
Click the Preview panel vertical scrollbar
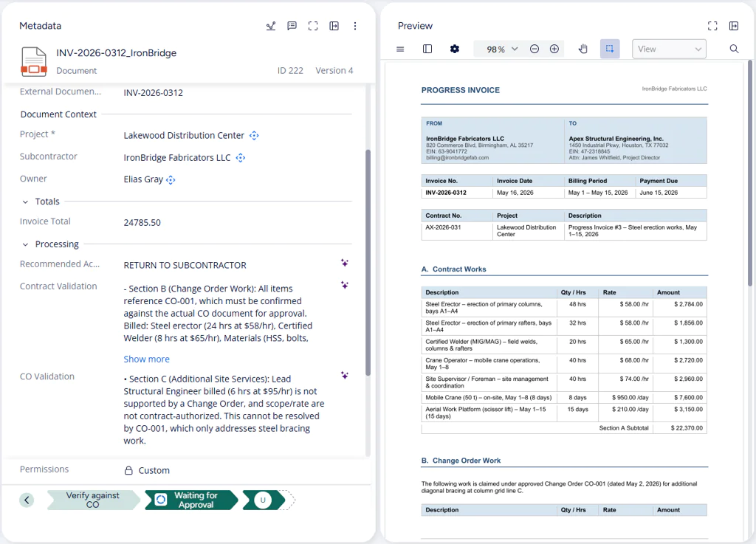coord(750,173)
